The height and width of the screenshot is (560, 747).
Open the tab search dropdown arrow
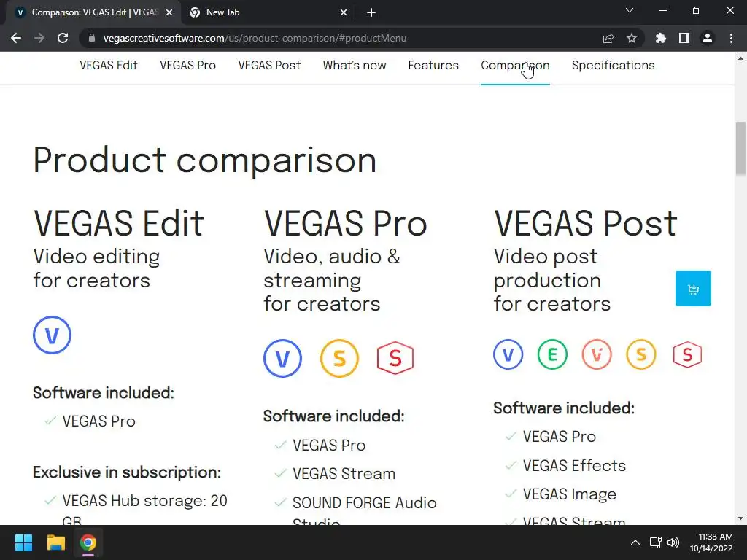(x=630, y=10)
